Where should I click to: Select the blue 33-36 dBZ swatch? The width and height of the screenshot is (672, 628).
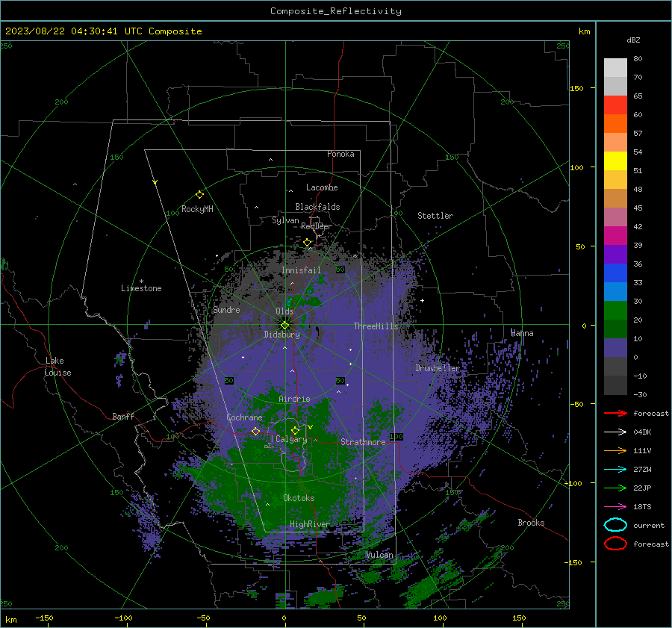[x=615, y=273]
